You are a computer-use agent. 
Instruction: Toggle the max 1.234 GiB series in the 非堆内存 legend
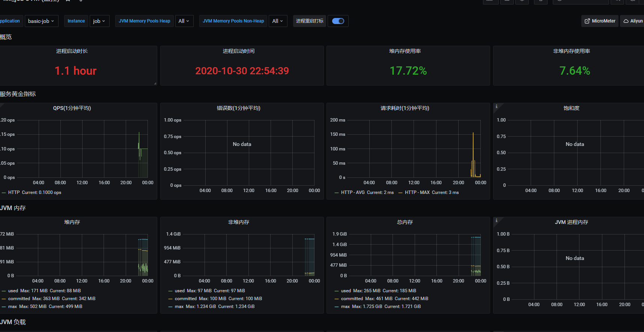[x=179, y=306]
